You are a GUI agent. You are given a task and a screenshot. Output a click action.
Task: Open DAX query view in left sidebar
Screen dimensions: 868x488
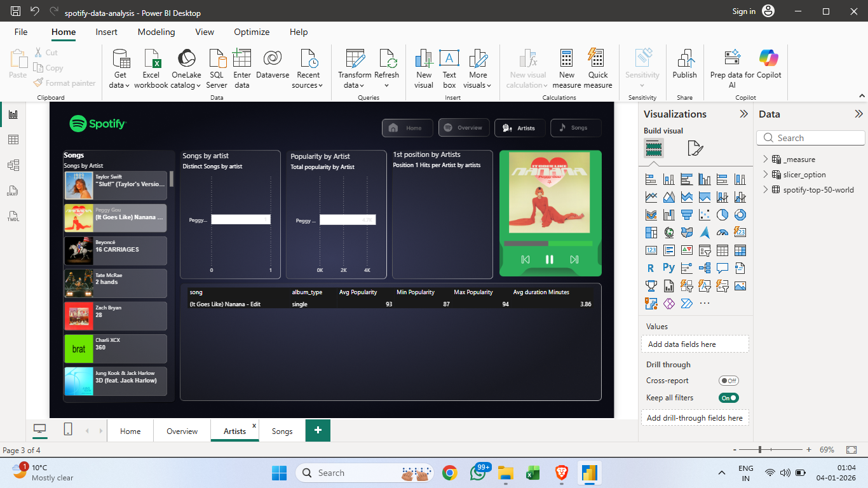pos(13,191)
